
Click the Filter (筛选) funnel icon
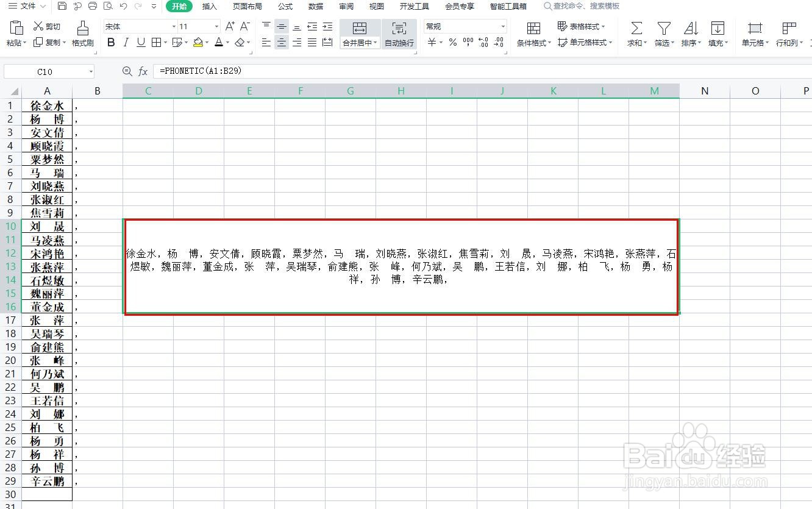pyautogui.click(x=663, y=27)
